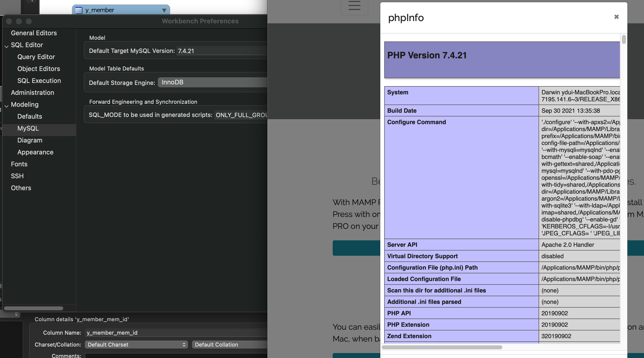The height and width of the screenshot is (358, 644).
Task: Click the preferences sidebar horizontal scrollbar
Action: pyautogui.click(x=33, y=308)
